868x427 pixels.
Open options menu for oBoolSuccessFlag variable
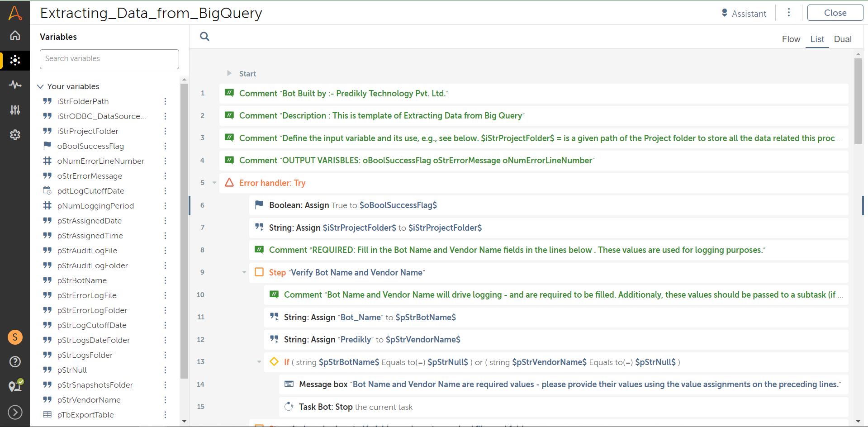165,146
